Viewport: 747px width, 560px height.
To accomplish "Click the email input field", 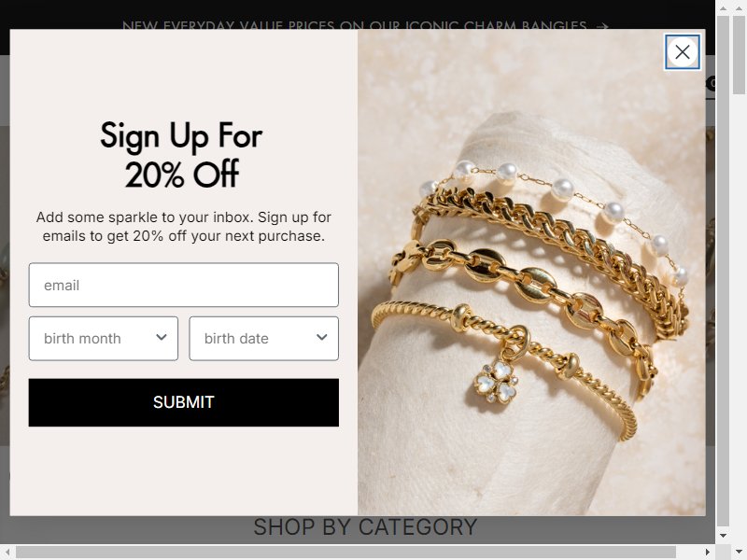I will [183, 285].
